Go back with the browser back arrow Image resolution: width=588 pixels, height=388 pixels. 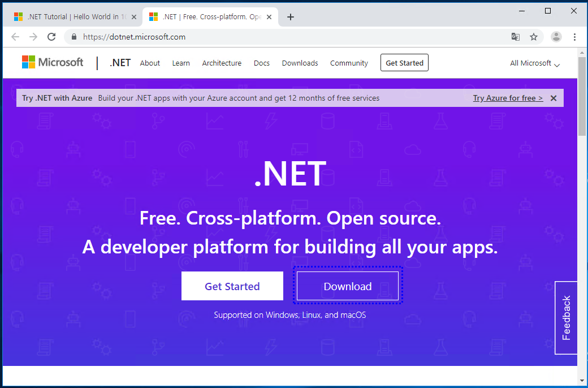tap(15, 37)
